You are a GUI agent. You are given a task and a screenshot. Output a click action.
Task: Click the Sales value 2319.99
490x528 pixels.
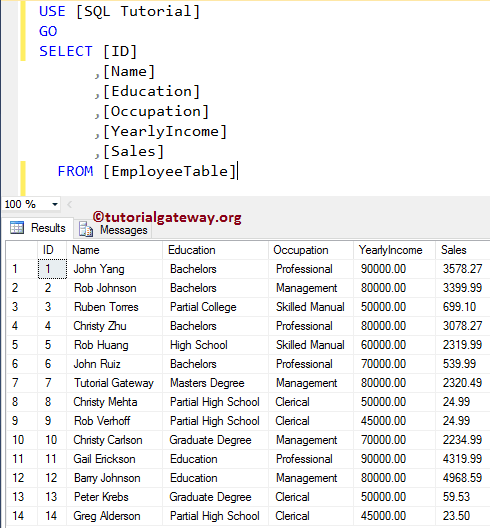462,345
